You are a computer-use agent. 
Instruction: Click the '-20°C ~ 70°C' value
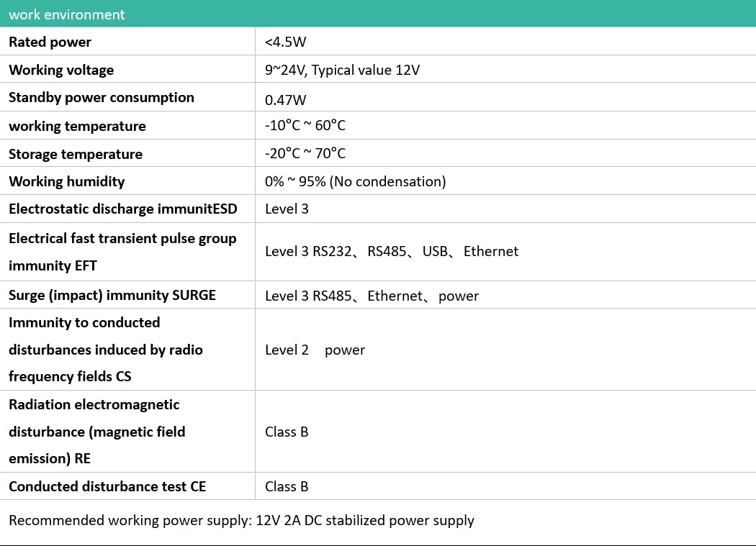point(305,153)
